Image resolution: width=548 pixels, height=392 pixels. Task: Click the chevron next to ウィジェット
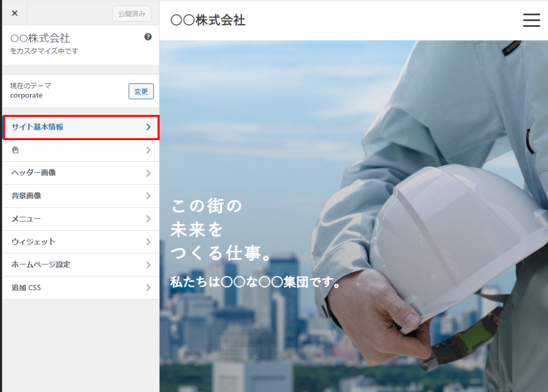pyautogui.click(x=148, y=242)
